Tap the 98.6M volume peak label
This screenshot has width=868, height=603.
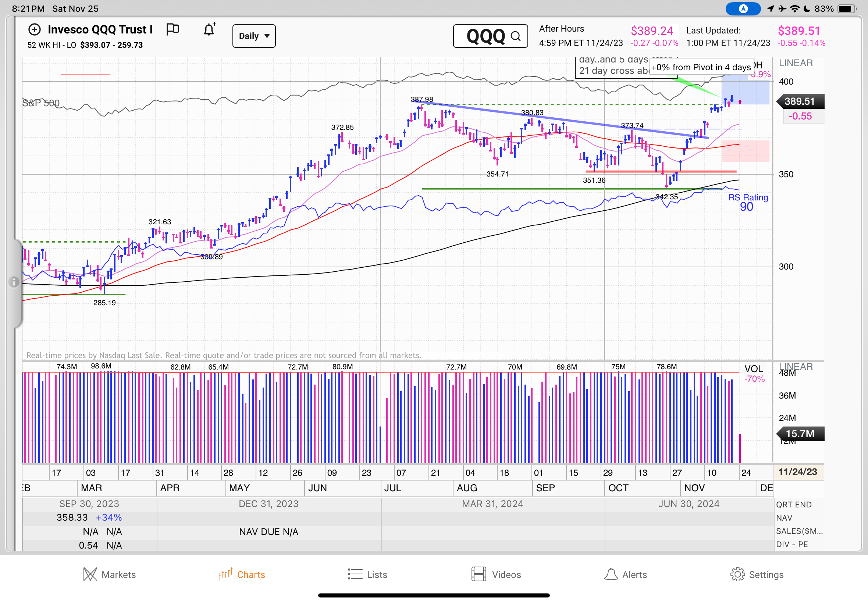(101, 366)
